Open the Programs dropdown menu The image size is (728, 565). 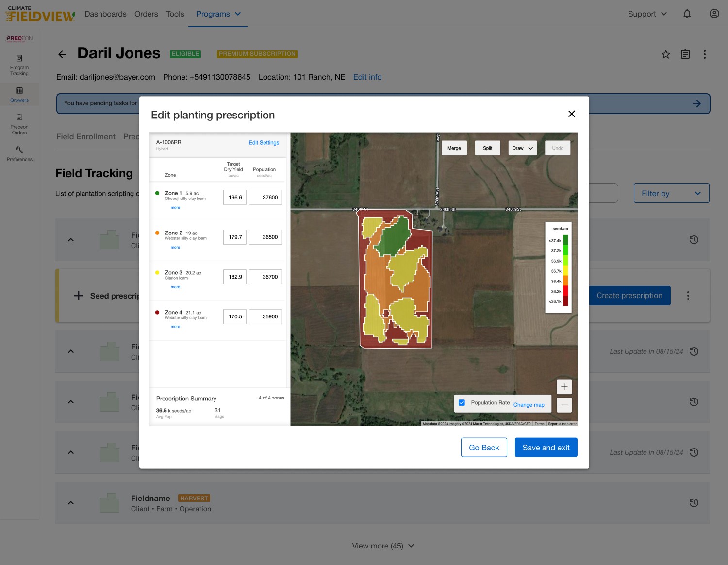pos(218,14)
